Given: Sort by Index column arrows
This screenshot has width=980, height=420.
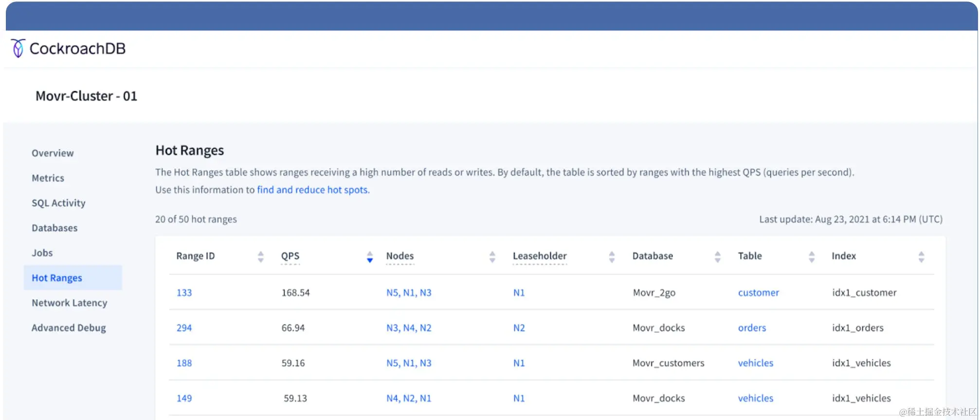Looking at the screenshot, I should 921,257.
